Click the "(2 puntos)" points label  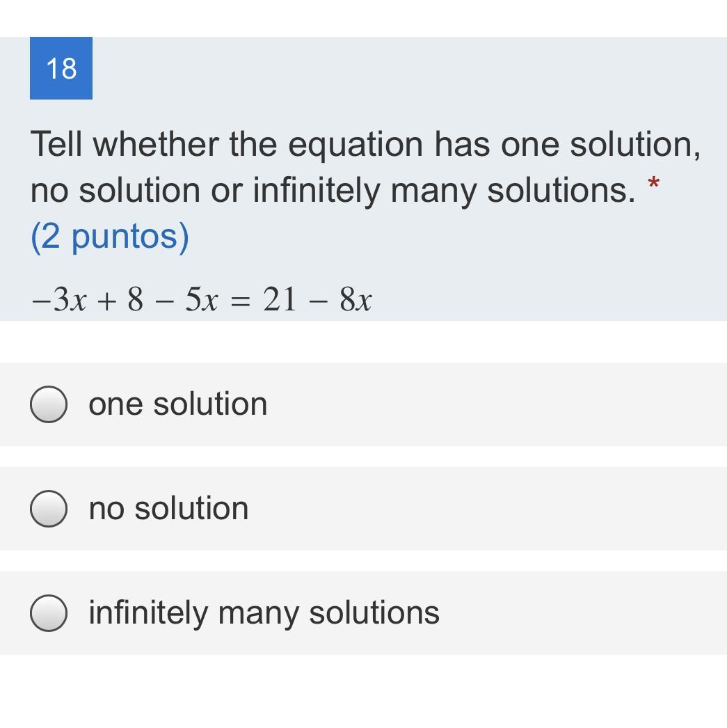[x=110, y=236]
